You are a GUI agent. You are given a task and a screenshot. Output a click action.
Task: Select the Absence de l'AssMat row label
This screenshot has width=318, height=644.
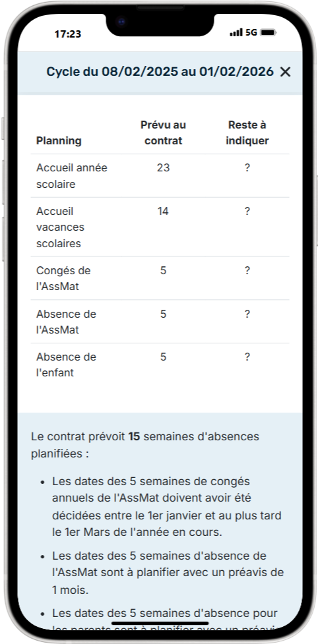click(x=66, y=322)
